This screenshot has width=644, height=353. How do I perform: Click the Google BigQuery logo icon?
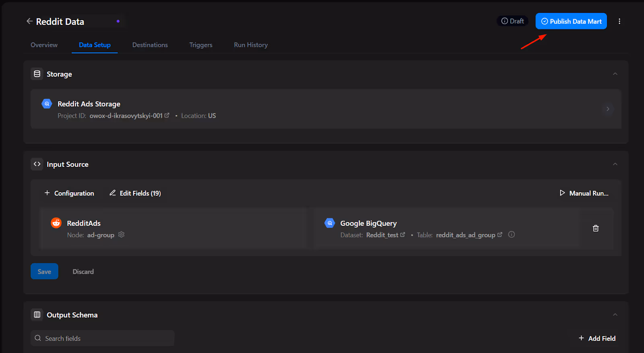pos(330,223)
